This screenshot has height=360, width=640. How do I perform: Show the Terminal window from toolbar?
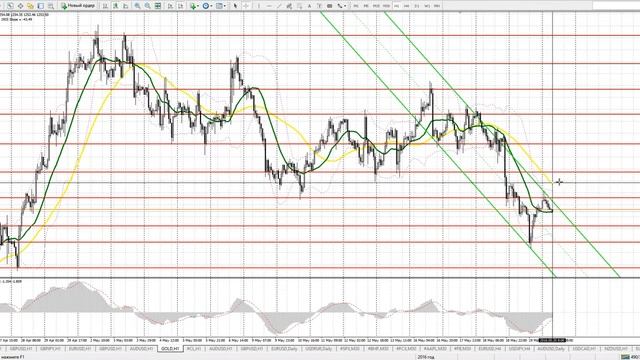tap(41, 6)
